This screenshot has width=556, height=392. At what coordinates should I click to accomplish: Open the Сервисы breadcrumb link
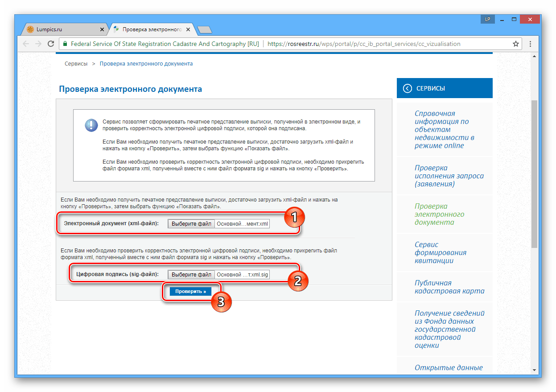pyautogui.click(x=76, y=64)
